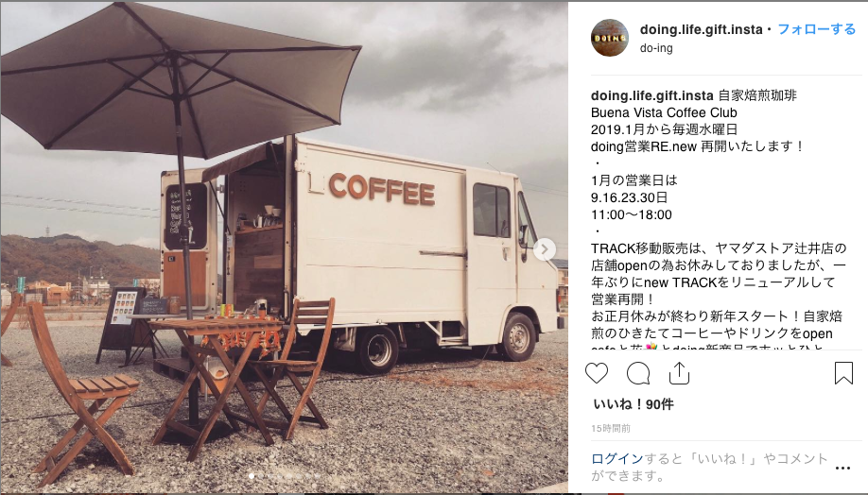View the list of 90 likes (いいね！90件)
868x495 pixels.
[x=634, y=404]
